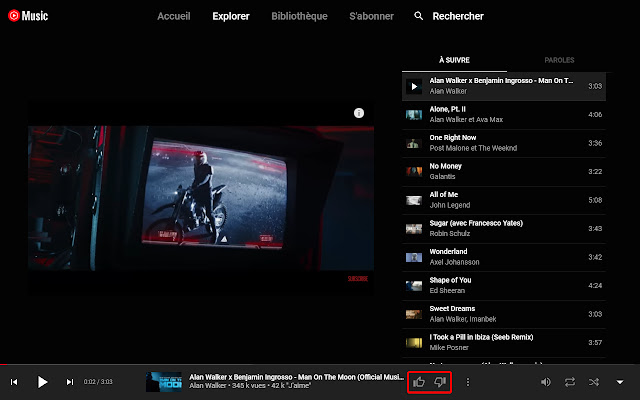
Task: Click the song progress bar
Action: [320, 363]
